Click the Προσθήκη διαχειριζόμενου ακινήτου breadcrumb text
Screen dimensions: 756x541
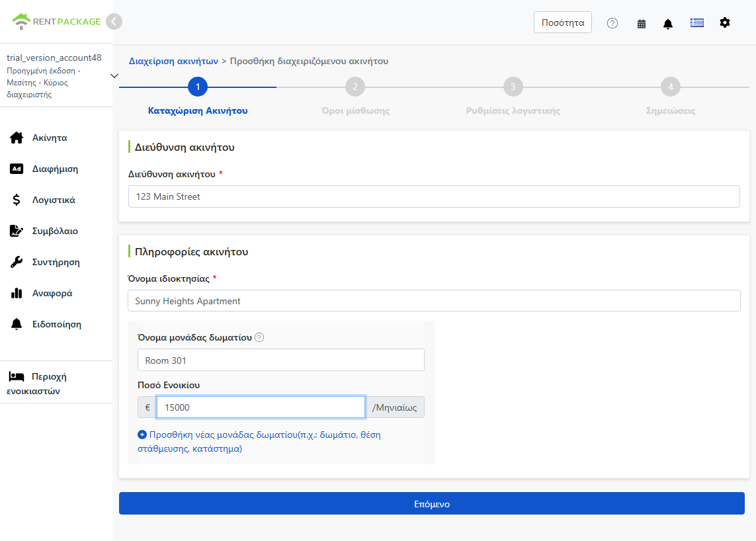point(309,62)
